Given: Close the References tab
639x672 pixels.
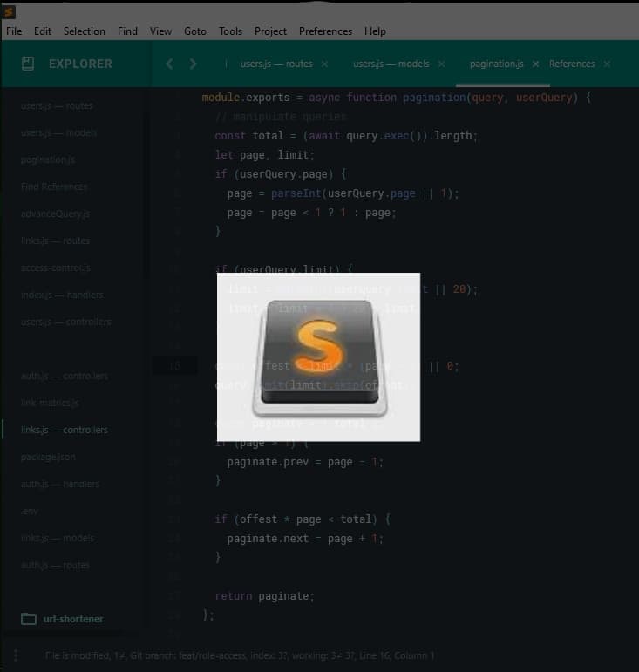Looking at the screenshot, I should tap(607, 64).
